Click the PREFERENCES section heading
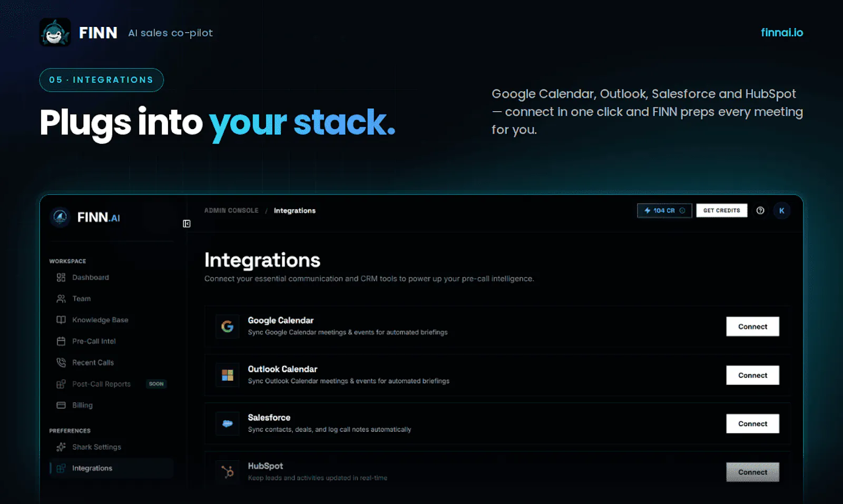843x504 pixels. click(x=70, y=431)
